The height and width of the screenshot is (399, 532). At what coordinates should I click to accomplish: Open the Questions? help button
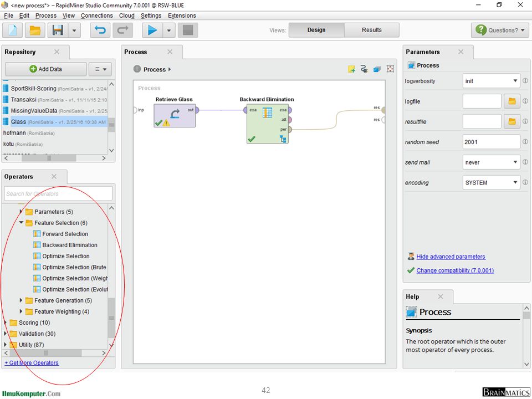coord(500,30)
